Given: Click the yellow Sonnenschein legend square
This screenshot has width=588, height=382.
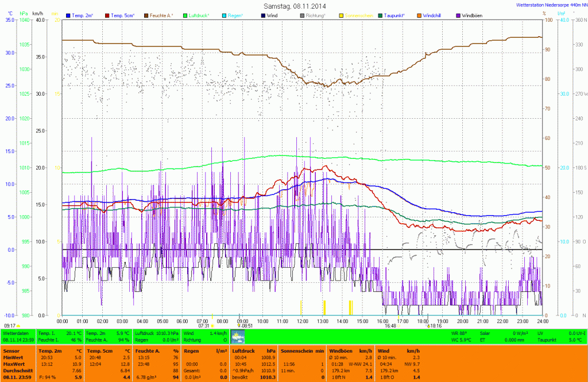Looking at the screenshot, I should click(342, 15).
